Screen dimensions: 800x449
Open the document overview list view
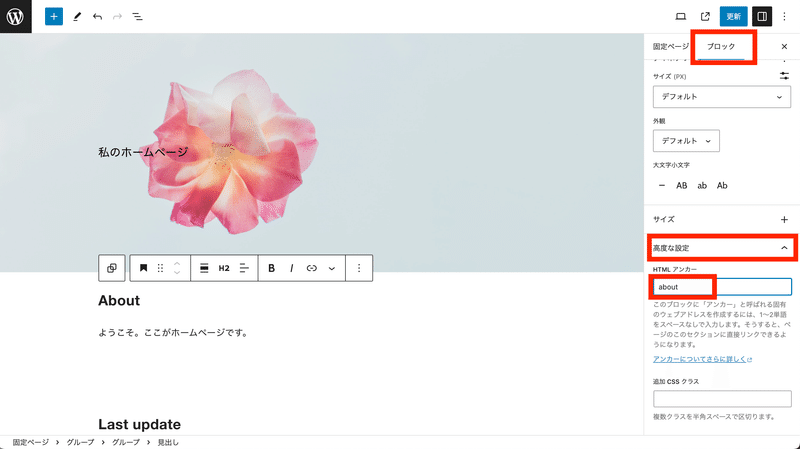(x=138, y=16)
